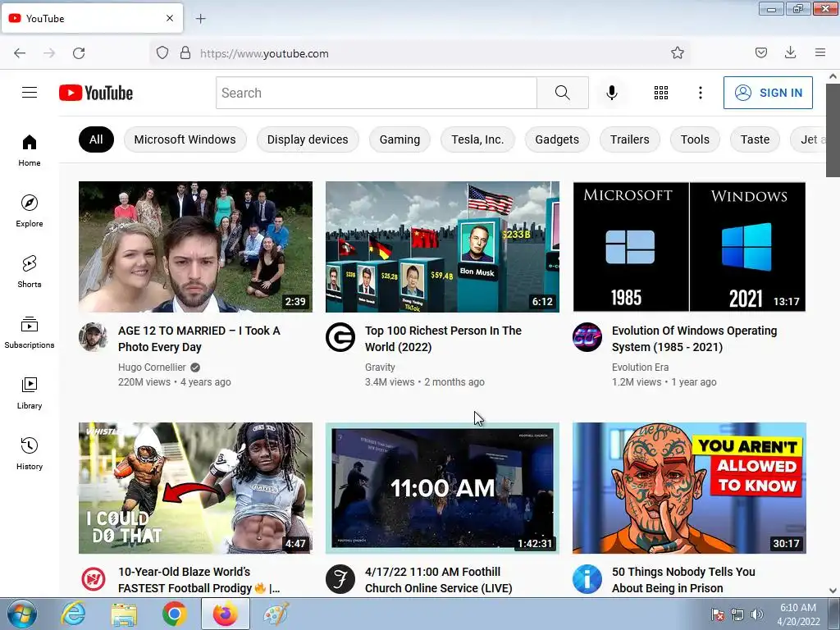Play the Microsoft 1985 Windows 2021 thumbnail
The width and height of the screenshot is (840, 630).
pos(689,247)
